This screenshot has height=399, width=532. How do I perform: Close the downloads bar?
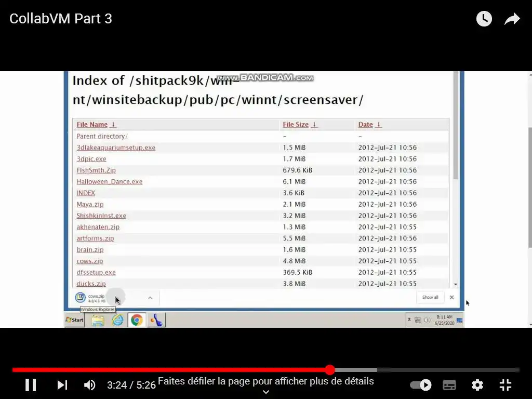pos(451,297)
